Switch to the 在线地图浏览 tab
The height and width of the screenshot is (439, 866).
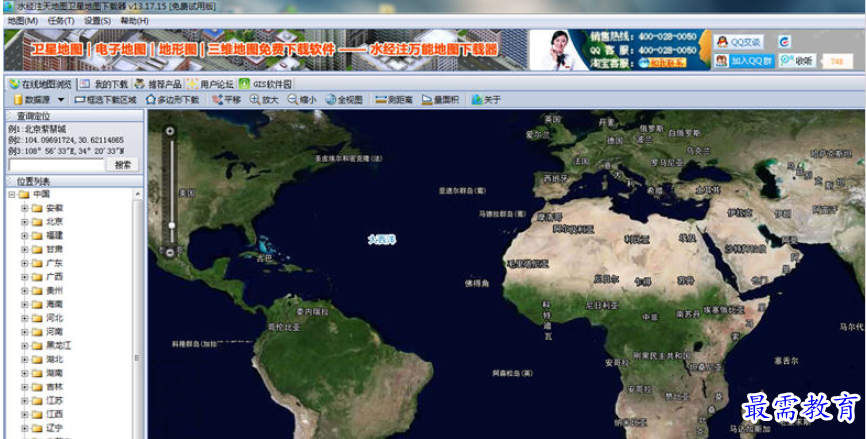[41, 84]
